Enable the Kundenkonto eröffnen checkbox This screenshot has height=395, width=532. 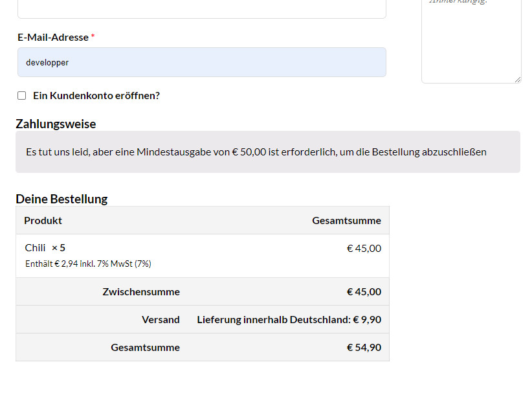pyautogui.click(x=22, y=96)
